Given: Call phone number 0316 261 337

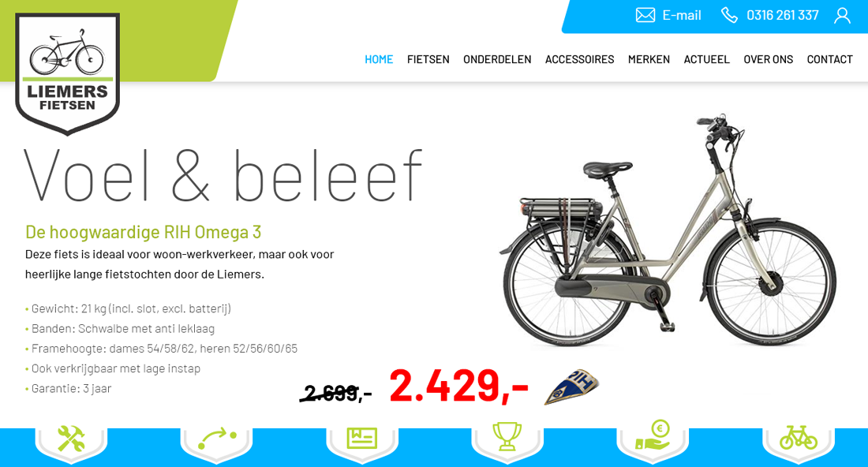Looking at the screenshot, I should click(782, 16).
